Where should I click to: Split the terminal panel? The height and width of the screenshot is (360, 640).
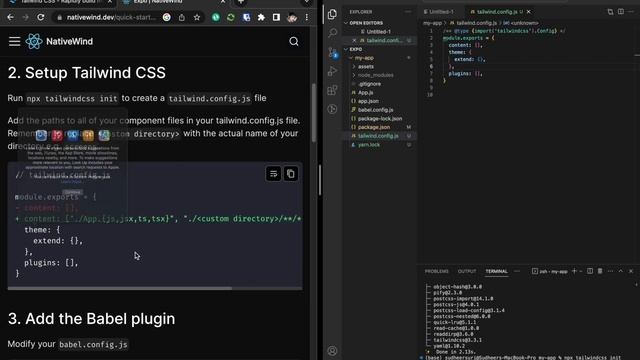(590, 271)
